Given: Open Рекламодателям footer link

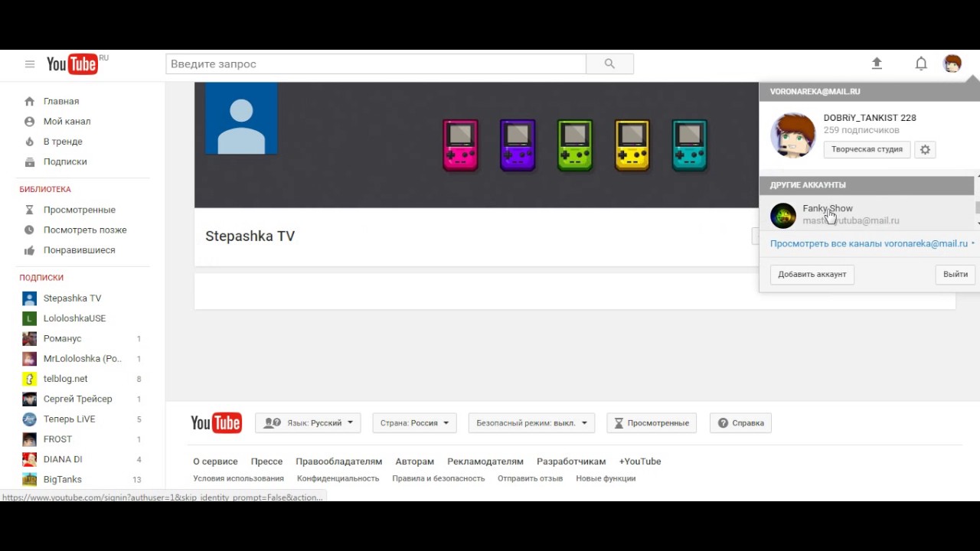Looking at the screenshot, I should [485, 461].
